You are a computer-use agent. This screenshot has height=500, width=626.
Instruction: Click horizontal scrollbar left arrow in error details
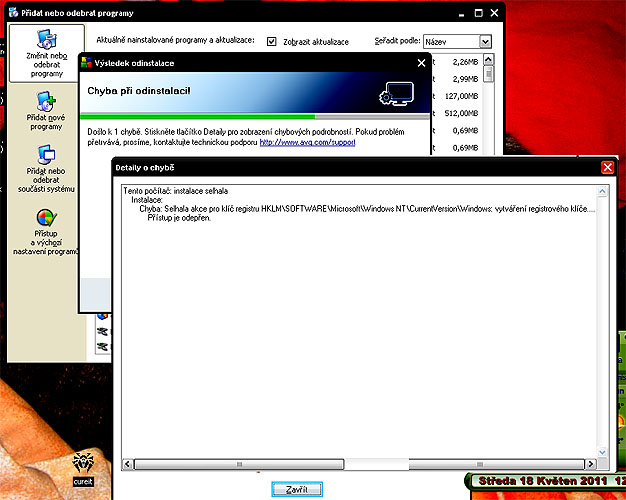[x=127, y=464]
